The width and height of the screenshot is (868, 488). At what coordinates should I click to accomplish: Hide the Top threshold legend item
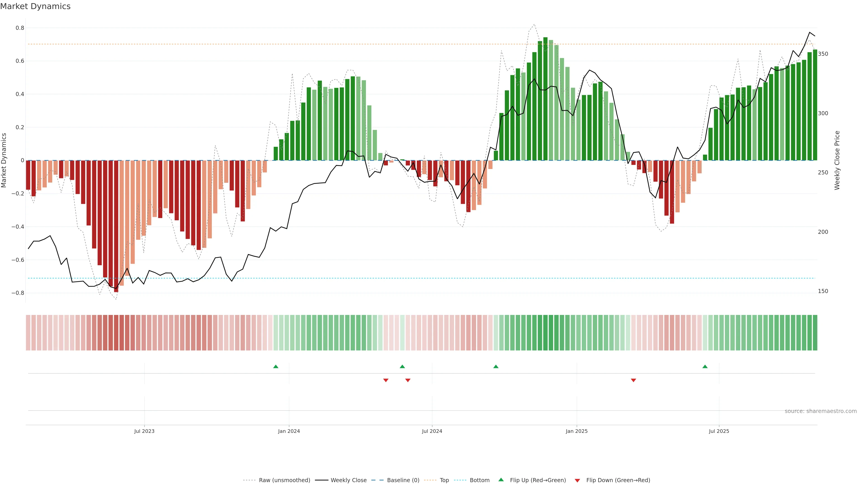(x=444, y=480)
